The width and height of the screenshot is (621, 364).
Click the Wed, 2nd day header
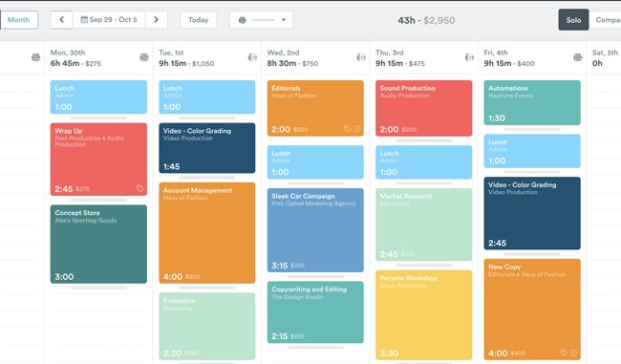(x=283, y=53)
